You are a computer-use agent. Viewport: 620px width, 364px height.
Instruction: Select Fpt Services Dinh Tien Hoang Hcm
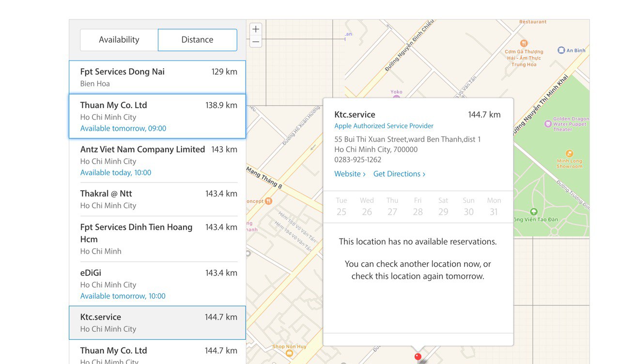[x=157, y=239]
